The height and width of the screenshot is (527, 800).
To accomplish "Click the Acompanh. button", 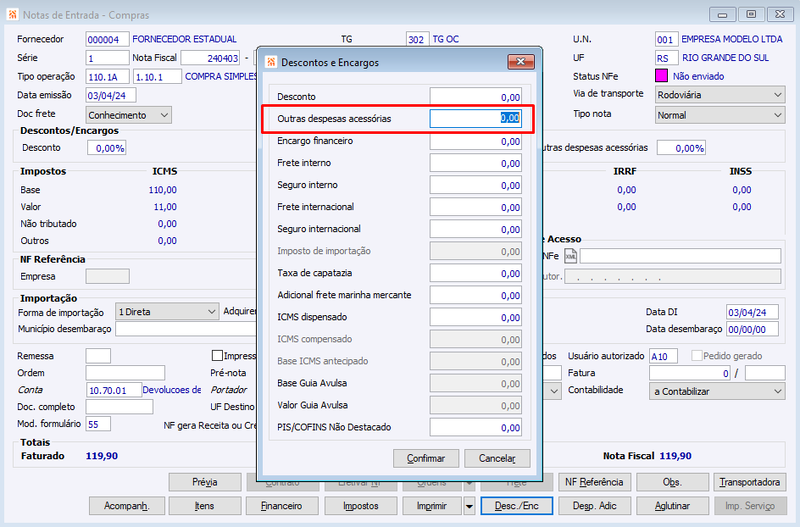I will (127, 506).
